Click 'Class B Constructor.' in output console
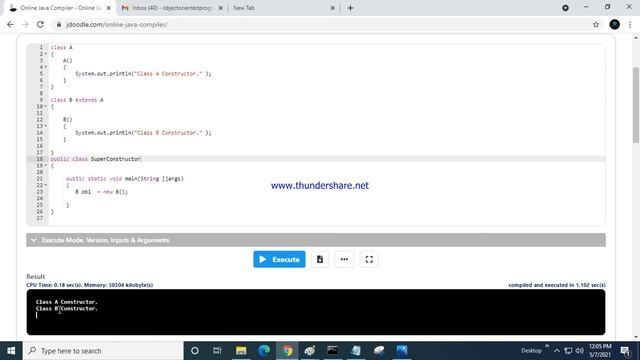Screen dimensions: 640x360 (x=67, y=309)
